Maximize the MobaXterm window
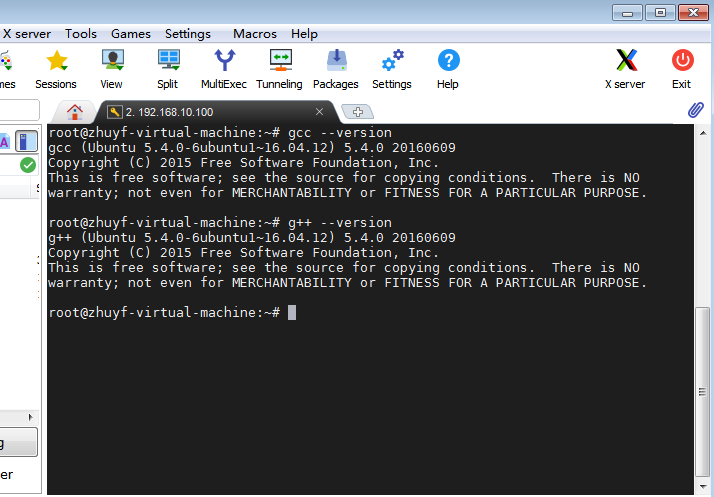Image resolution: width=714 pixels, height=497 pixels. 660,12
